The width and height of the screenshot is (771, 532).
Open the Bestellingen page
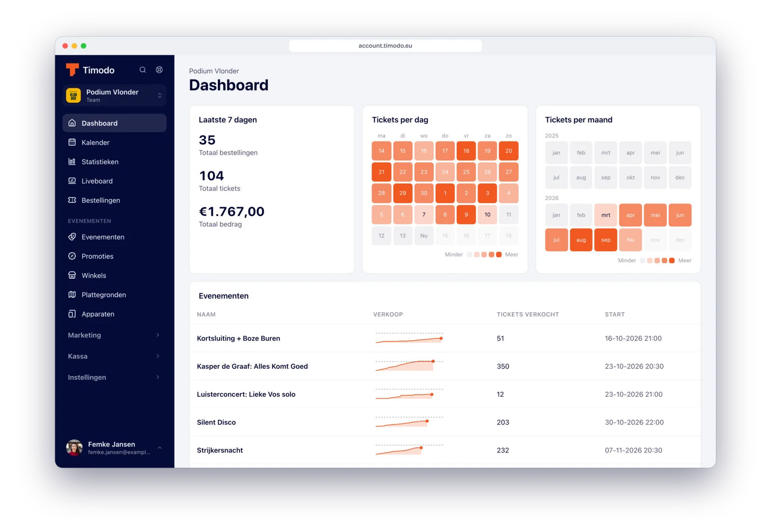pyautogui.click(x=114, y=200)
